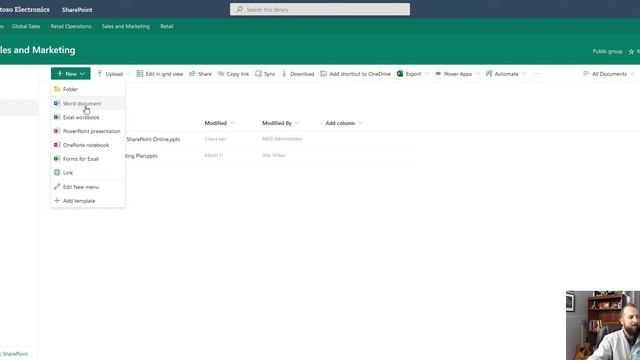Click Copy link

tap(233, 74)
